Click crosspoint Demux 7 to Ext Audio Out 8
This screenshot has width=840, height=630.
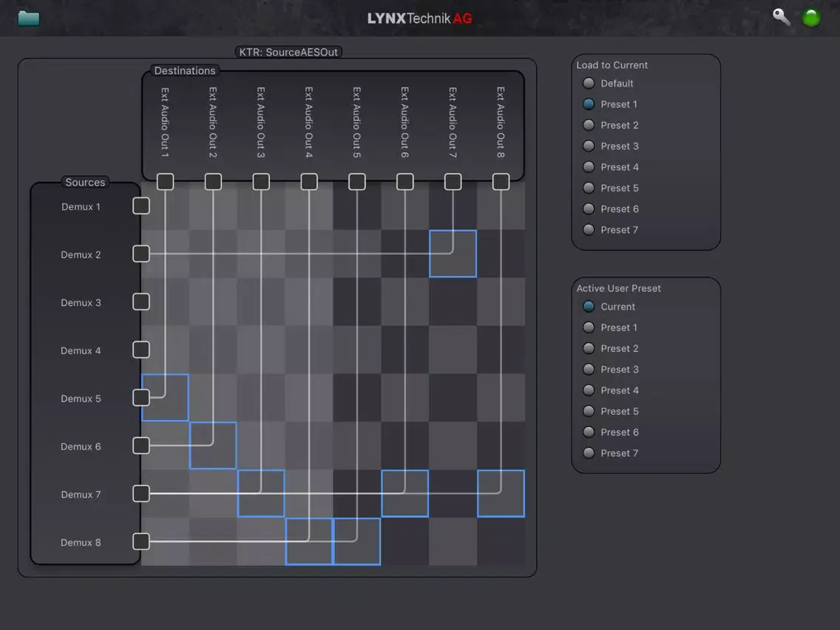[501, 493]
